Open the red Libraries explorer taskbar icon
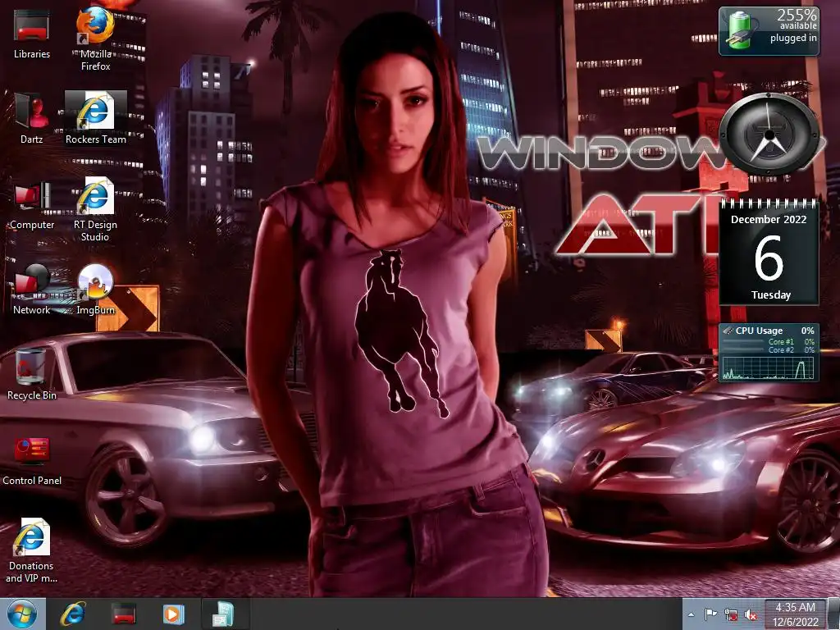 pyautogui.click(x=123, y=614)
